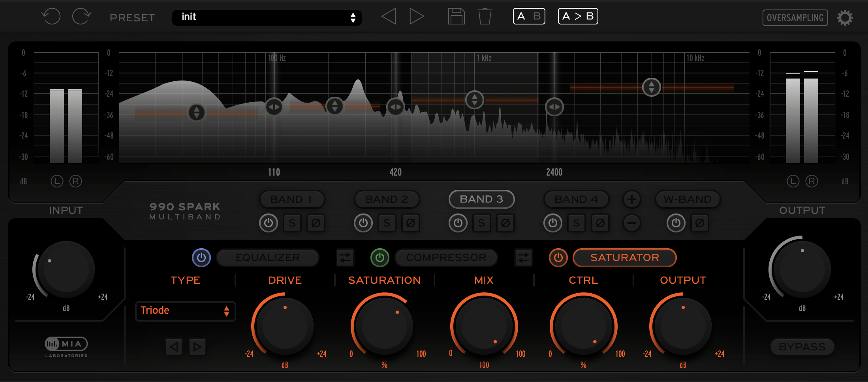Solo Band 3 with S button
Viewport: 868px width, 382px height.
tap(482, 223)
